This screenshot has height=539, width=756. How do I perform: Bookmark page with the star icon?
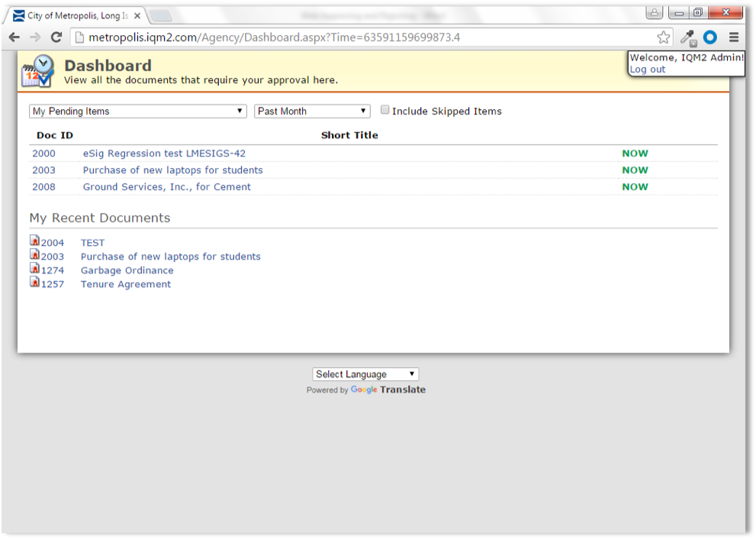pyautogui.click(x=664, y=37)
